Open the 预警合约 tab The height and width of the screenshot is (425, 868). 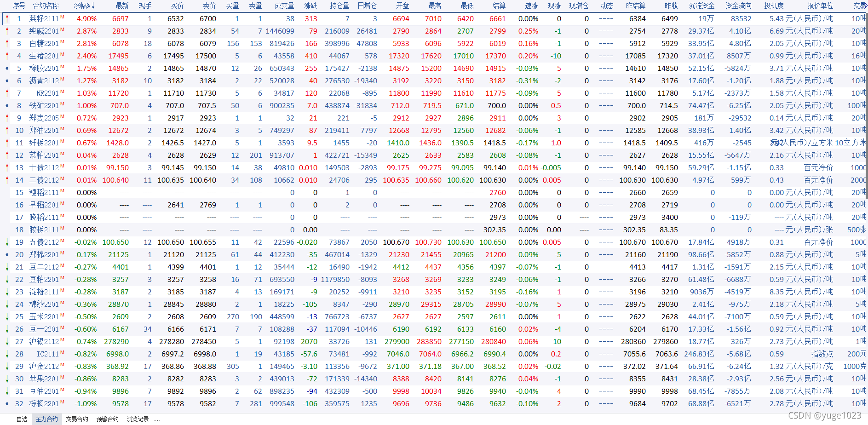(108, 419)
